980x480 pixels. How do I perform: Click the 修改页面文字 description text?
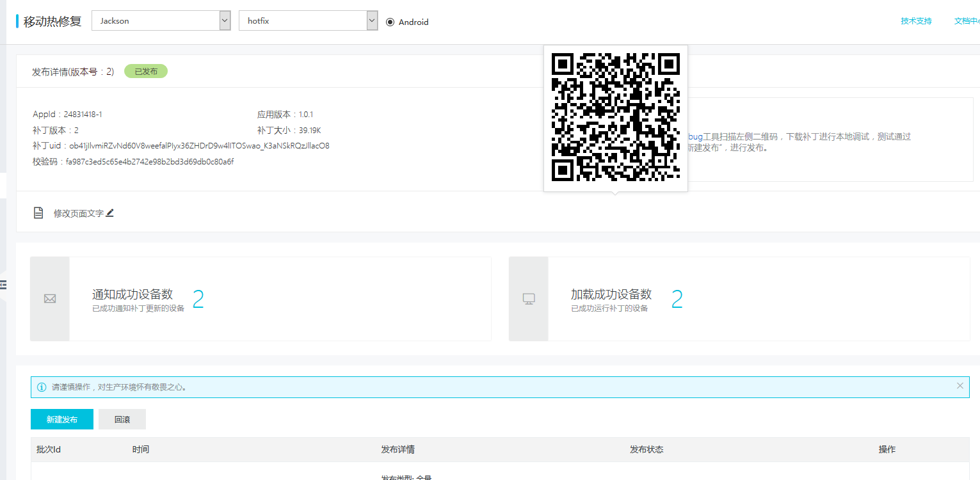point(79,213)
